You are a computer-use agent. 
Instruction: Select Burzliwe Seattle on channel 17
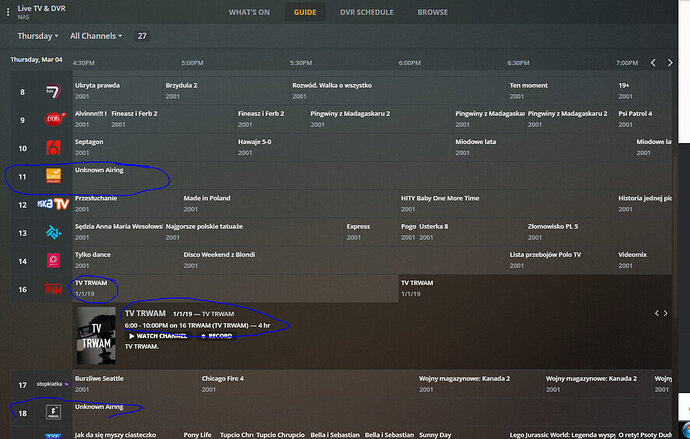pyautogui.click(x=136, y=384)
